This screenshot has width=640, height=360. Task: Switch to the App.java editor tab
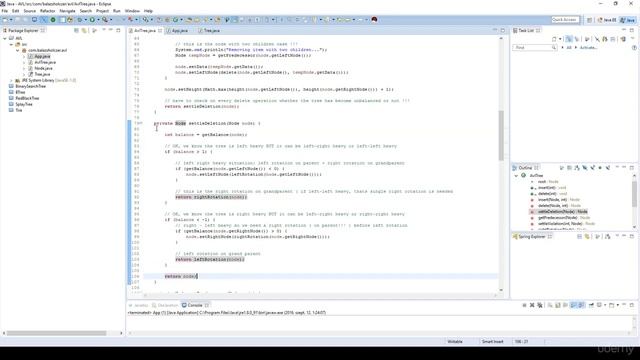(x=177, y=31)
